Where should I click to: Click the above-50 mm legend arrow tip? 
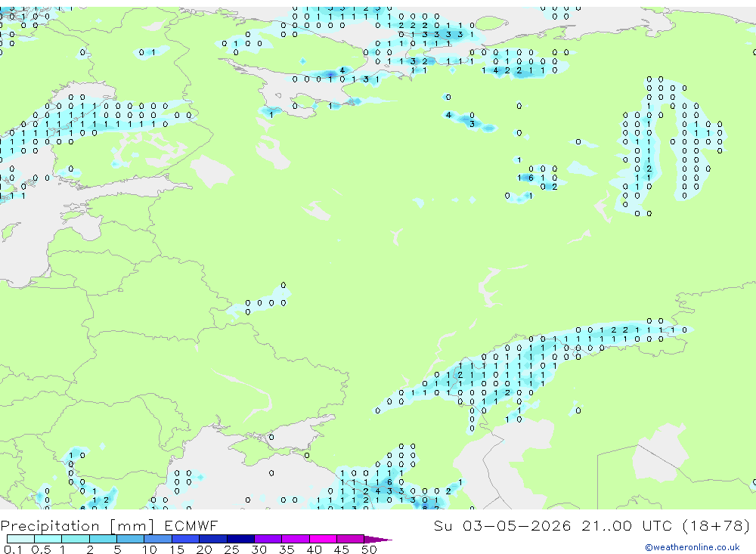378,540
